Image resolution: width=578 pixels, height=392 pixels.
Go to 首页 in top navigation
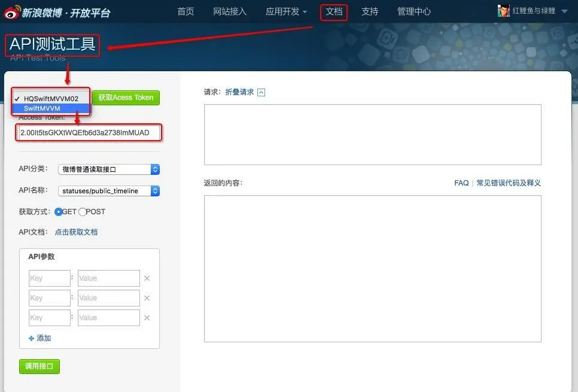(185, 11)
